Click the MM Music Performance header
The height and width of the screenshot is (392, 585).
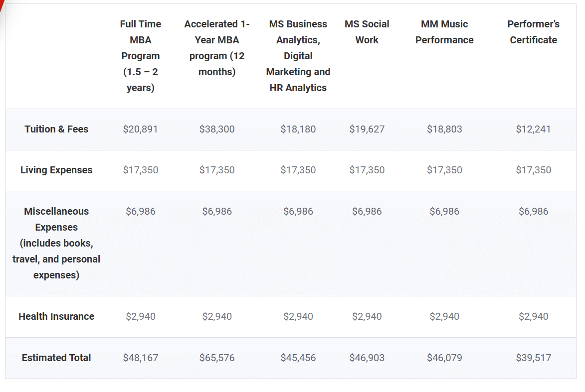click(444, 32)
